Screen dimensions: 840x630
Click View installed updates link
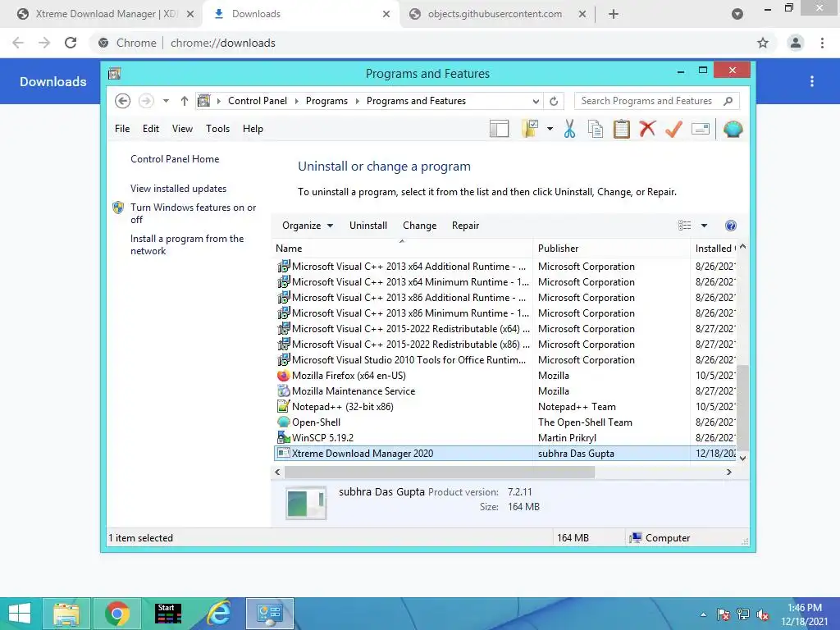pyautogui.click(x=178, y=189)
